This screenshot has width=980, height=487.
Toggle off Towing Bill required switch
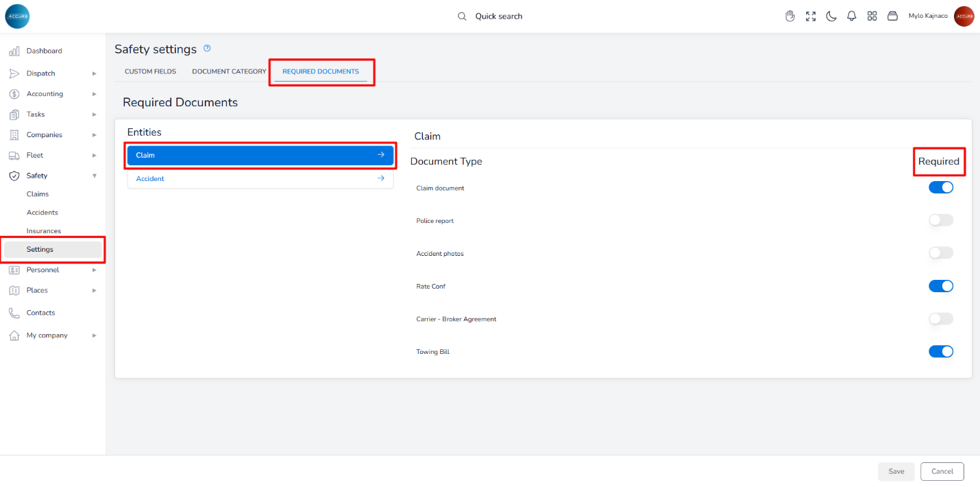[x=940, y=351]
